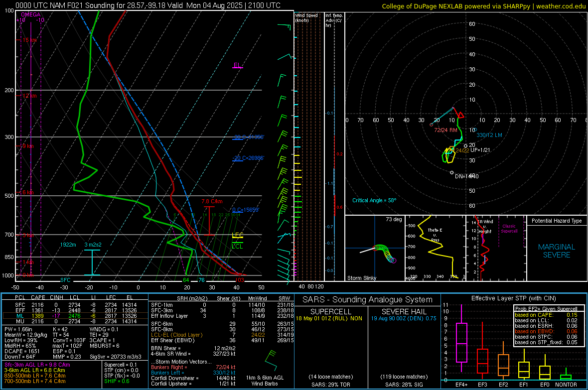The width and height of the screenshot is (588, 390).
Task: Select the magenta EL marker label
Action: (237, 65)
